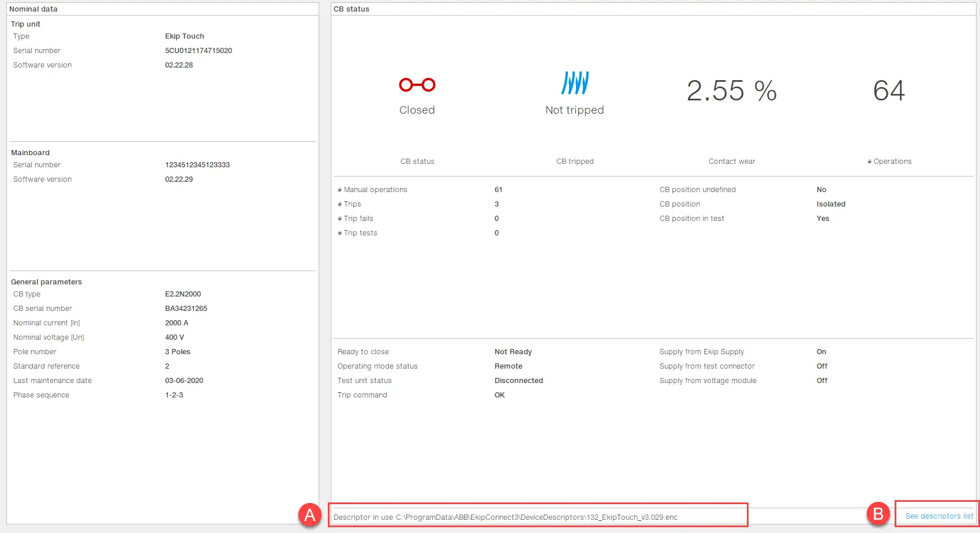Viewport: 980px width, 533px height.
Task: Click the mainboard serial number 1234512345123333
Action: coord(197,165)
